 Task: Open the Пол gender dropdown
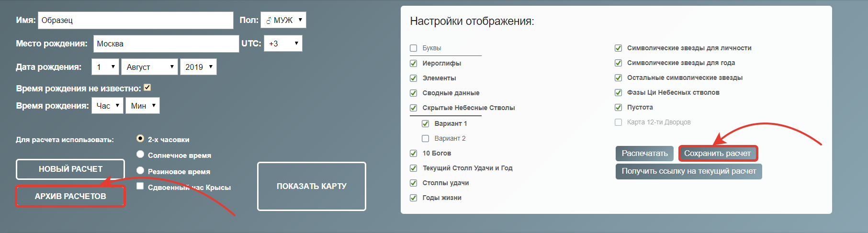pyautogui.click(x=283, y=20)
